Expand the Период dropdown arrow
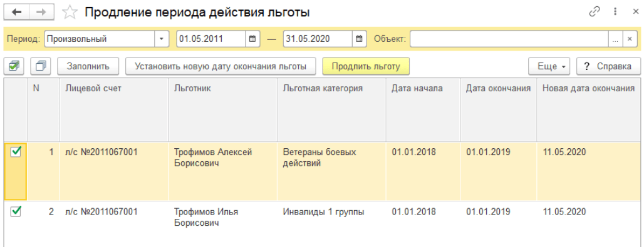 tap(161, 39)
